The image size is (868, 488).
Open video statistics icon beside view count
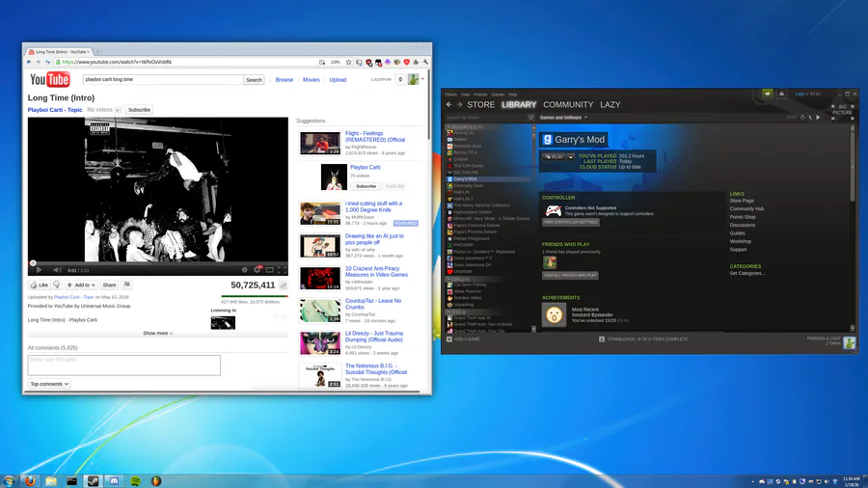(x=283, y=285)
